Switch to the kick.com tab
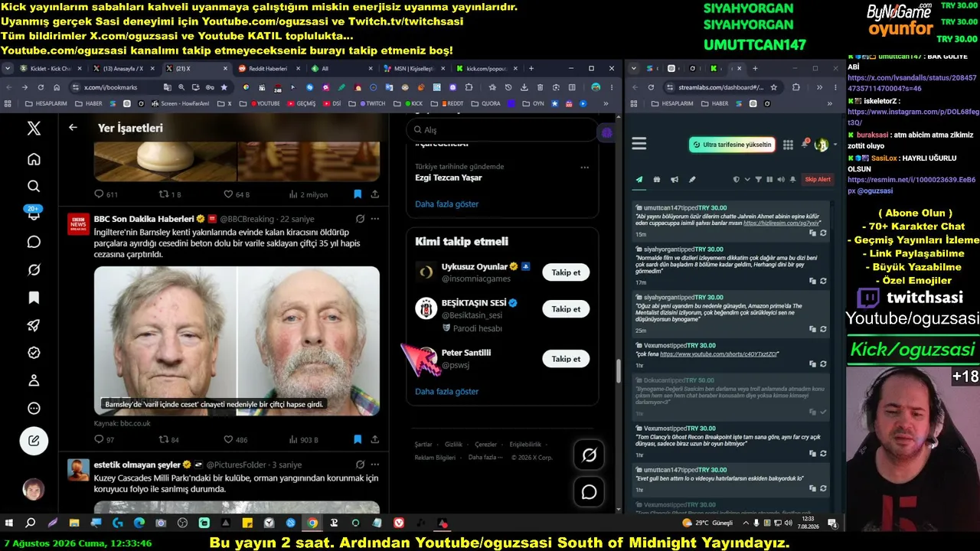Viewport: 980px width, 551px height. tap(486, 68)
